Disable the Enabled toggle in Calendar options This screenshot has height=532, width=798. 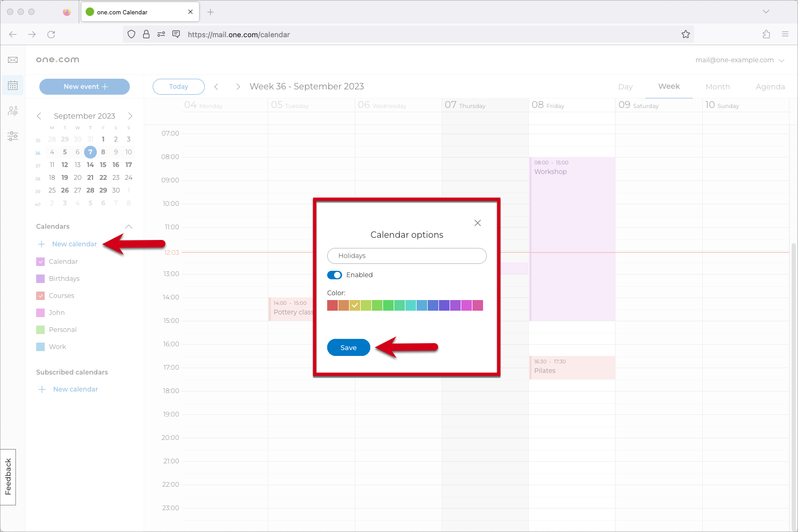click(335, 275)
